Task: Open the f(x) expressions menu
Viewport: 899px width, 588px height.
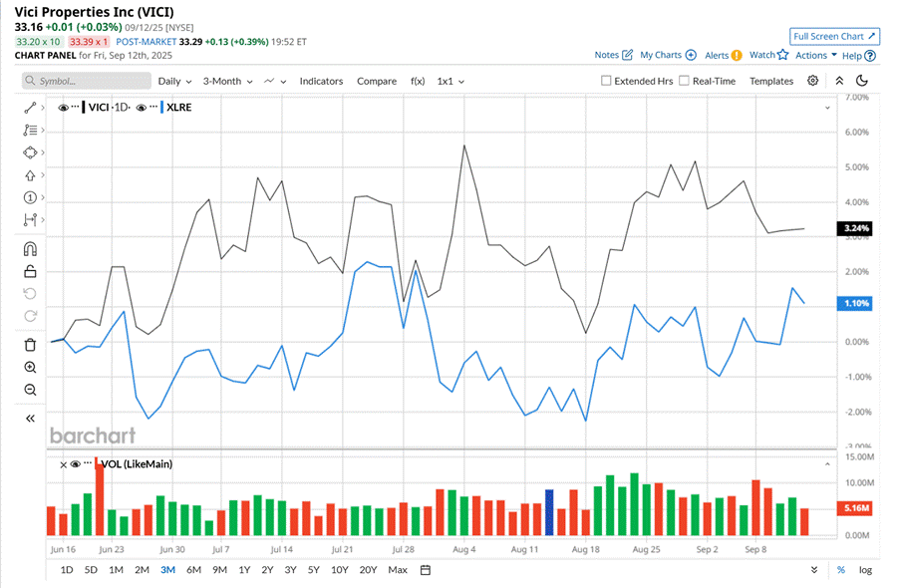Action: 418,82
